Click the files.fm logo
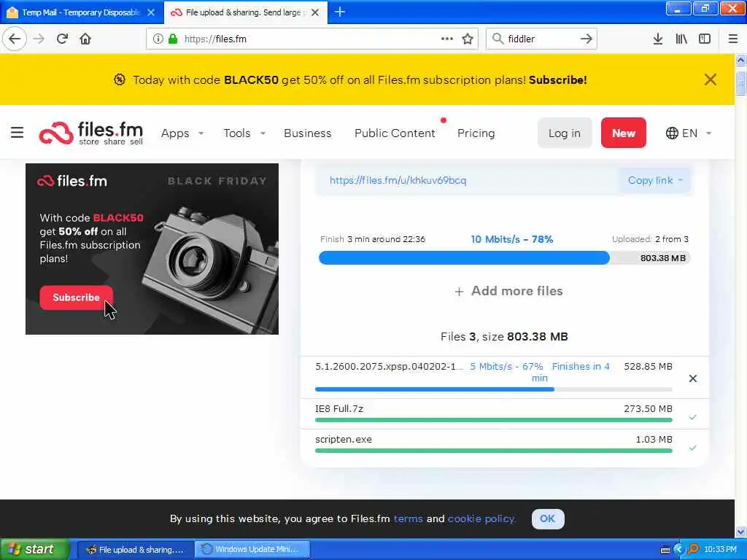The width and height of the screenshot is (747, 560). click(90, 133)
